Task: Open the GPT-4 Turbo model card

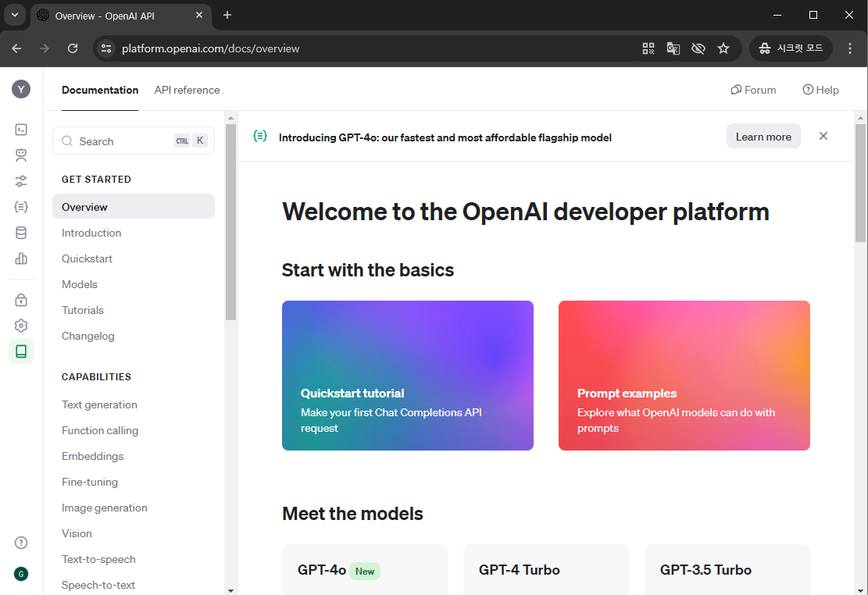Action: point(546,569)
